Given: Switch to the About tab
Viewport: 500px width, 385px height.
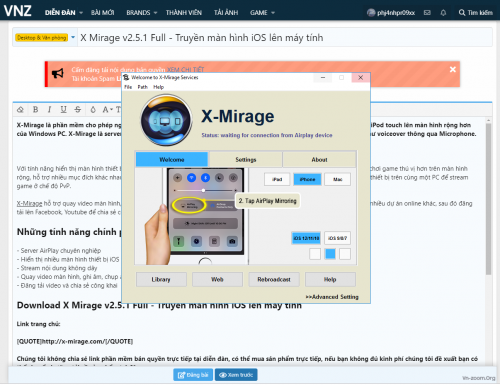Looking at the screenshot, I should [319, 159].
